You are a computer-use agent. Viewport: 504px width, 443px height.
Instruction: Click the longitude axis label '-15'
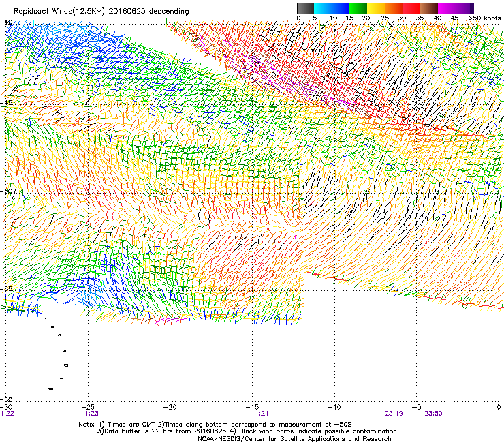[252, 408]
